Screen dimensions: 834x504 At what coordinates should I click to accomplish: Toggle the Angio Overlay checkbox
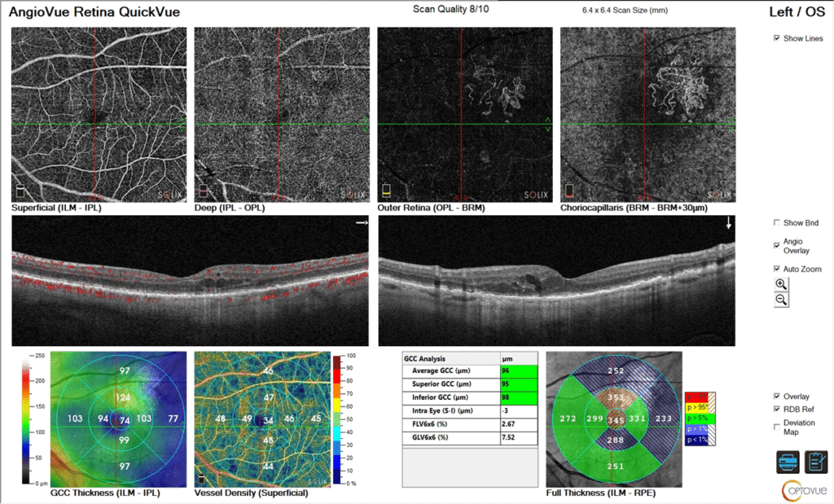click(776, 244)
